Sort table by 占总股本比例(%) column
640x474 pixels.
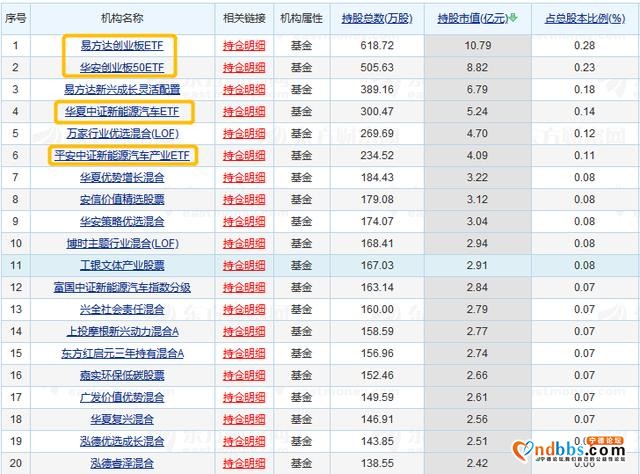point(584,18)
